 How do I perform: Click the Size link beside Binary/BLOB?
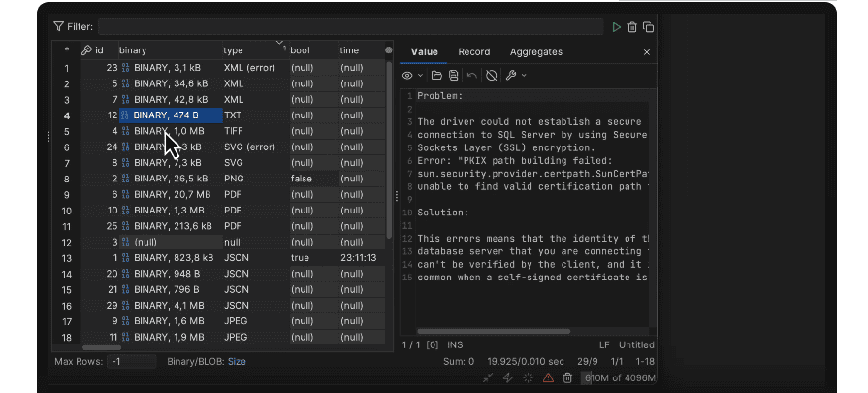[x=237, y=361]
